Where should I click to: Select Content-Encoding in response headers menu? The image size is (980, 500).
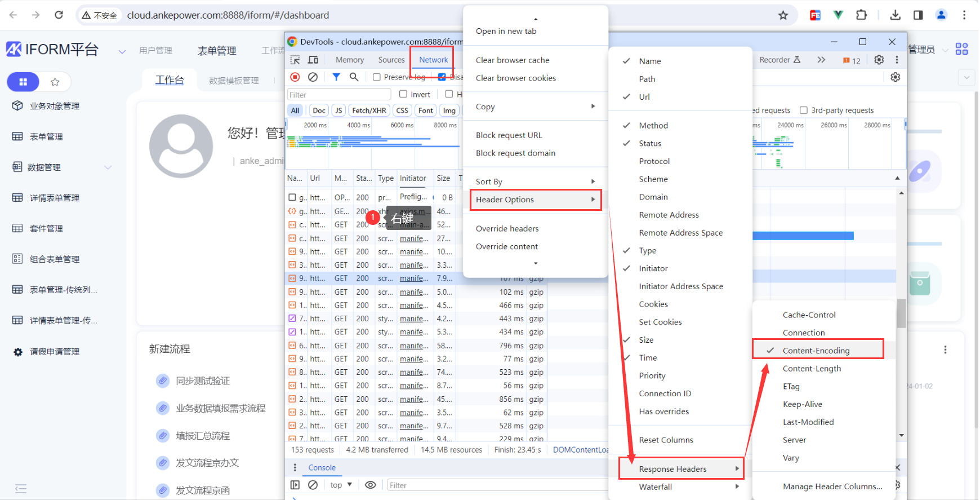[x=816, y=351]
